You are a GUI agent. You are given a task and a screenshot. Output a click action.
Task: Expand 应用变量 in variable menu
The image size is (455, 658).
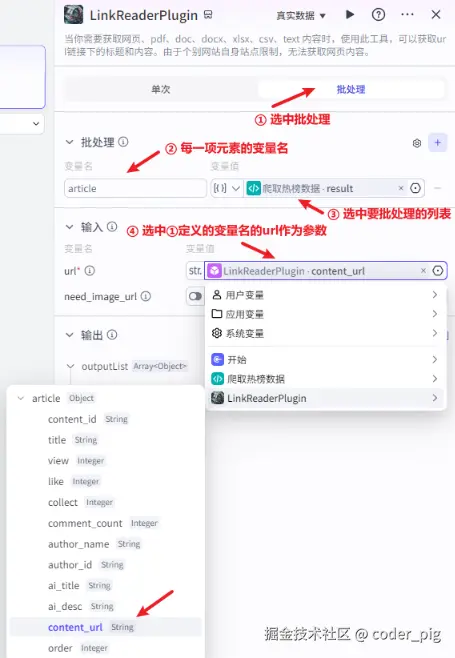325,314
